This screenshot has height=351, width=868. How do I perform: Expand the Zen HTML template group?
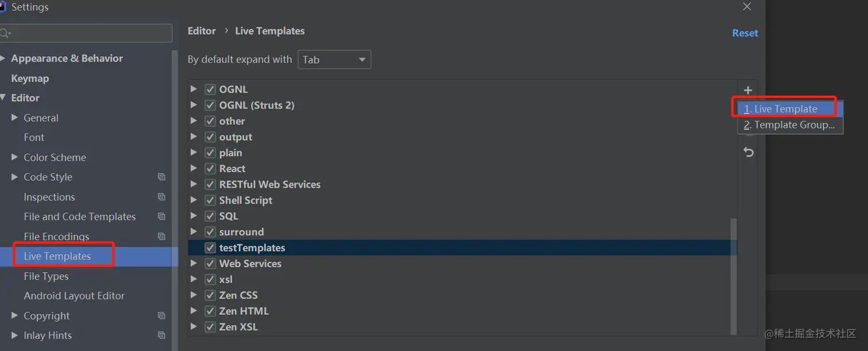point(193,311)
